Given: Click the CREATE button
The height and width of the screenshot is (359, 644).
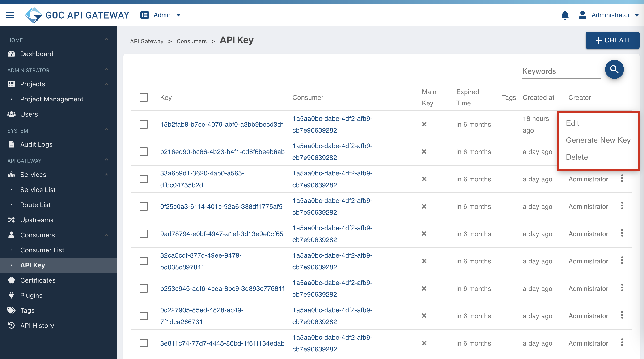Looking at the screenshot, I should [612, 40].
